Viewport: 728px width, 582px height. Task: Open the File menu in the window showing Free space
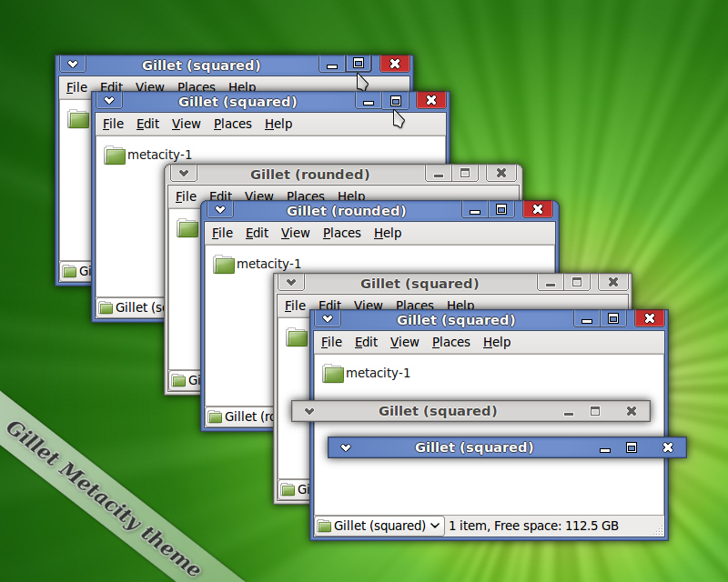tap(331, 342)
